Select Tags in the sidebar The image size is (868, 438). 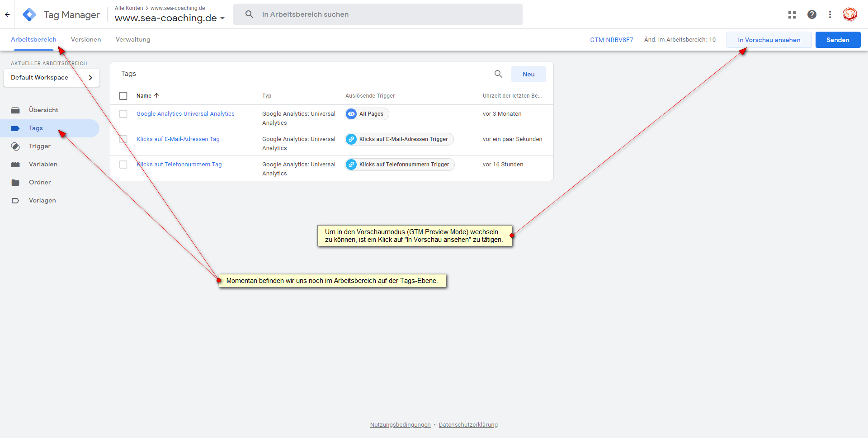50,128
